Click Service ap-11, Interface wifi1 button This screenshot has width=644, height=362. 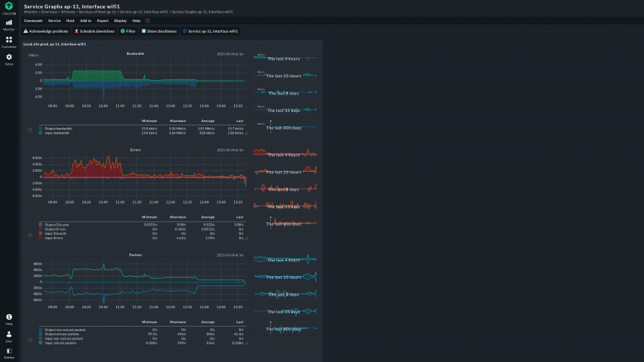210,30
